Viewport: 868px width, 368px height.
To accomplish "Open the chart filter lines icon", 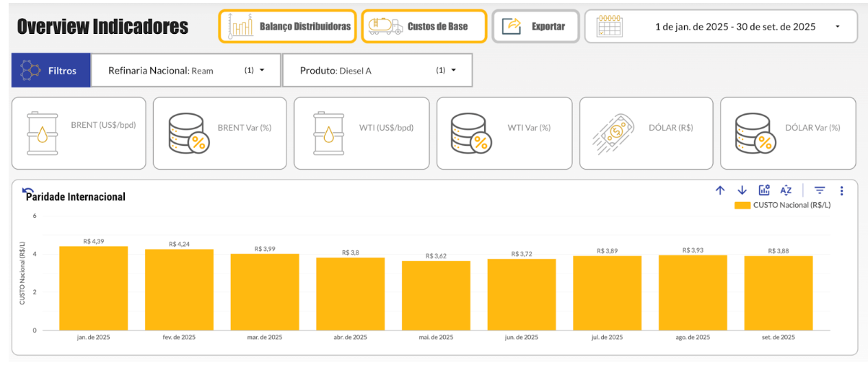I will (x=820, y=190).
